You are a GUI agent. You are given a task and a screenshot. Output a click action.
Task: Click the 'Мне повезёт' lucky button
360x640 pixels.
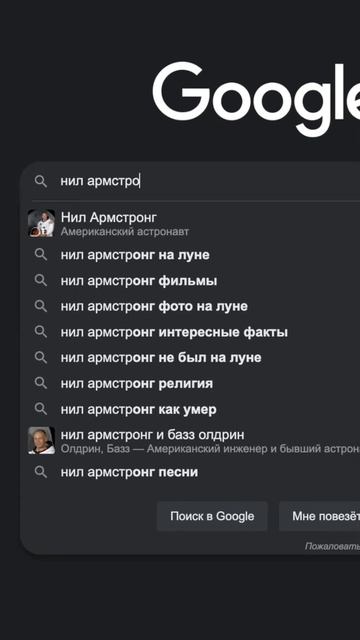pyautogui.click(x=320, y=516)
